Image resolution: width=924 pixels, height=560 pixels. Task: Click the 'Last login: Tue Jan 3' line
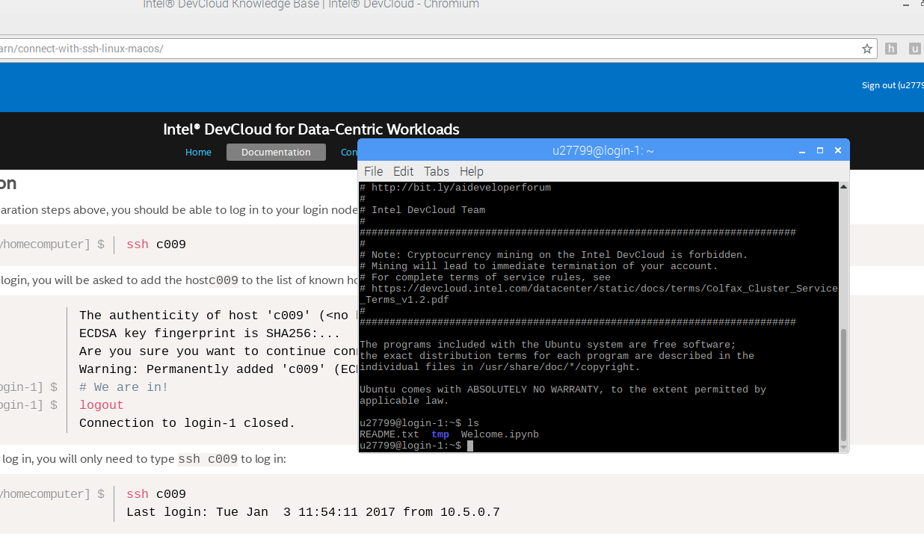click(x=313, y=512)
